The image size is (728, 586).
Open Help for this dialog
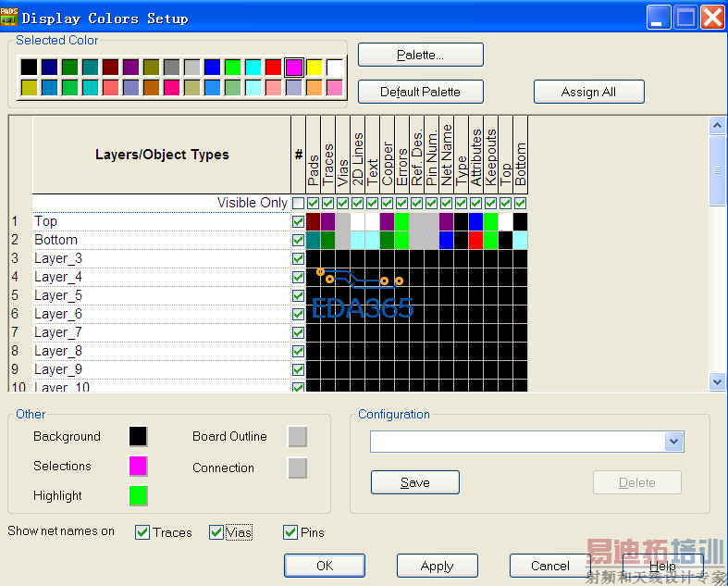pyautogui.click(x=662, y=566)
